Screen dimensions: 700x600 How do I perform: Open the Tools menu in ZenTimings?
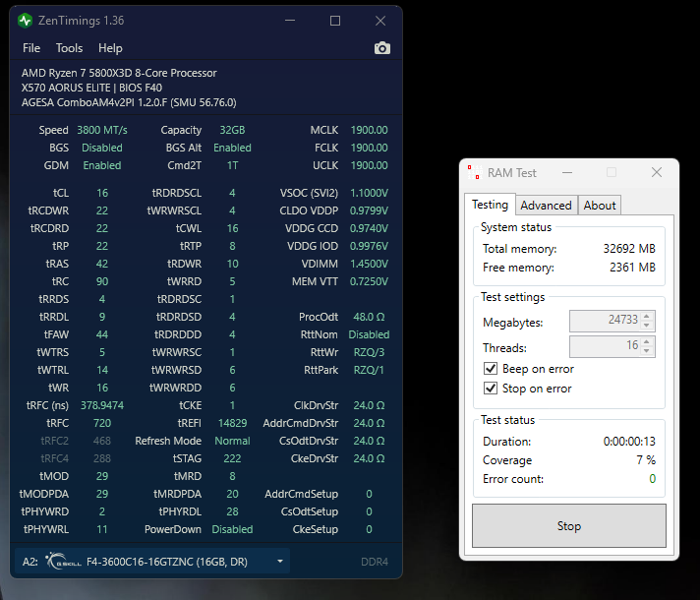pos(69,48)
